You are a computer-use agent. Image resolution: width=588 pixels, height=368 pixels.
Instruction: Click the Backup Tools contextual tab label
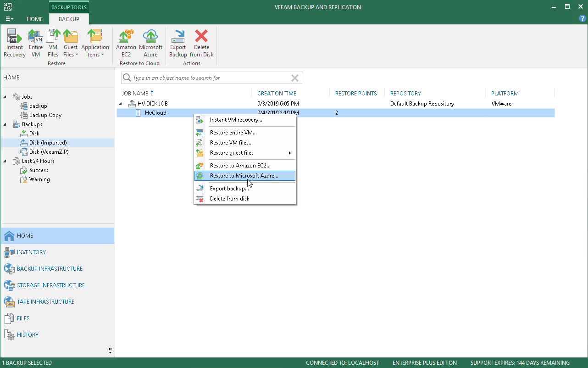pos(69,7)
